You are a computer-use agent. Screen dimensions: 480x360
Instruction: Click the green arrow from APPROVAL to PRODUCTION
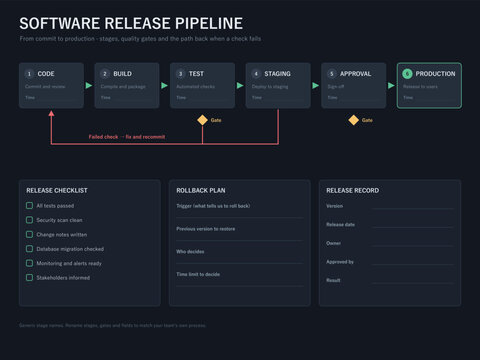pos(392,85)
